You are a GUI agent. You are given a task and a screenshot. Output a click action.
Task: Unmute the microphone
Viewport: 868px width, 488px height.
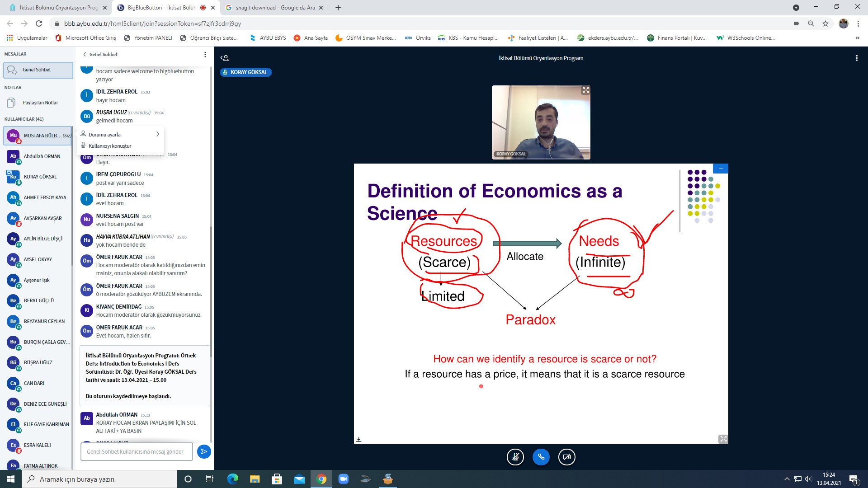[x=515, y=457]
